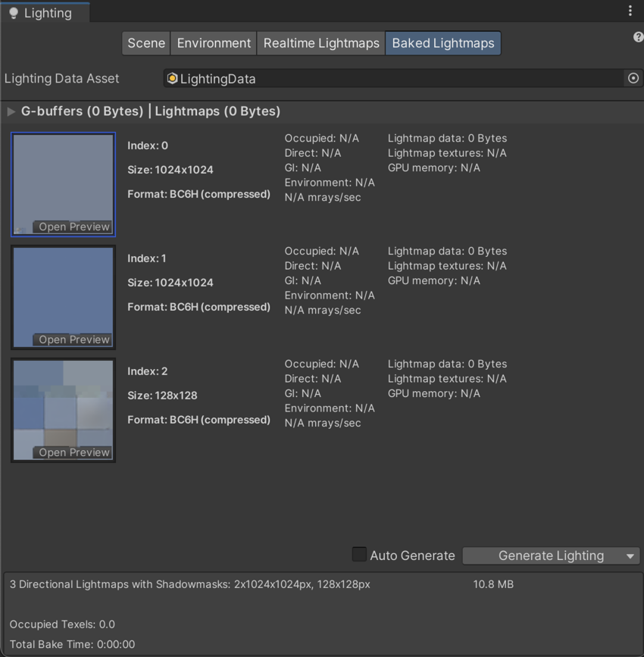
Task: Select the 128x128 lightmap index 2 thumbnail
Action: click(63, 402)
